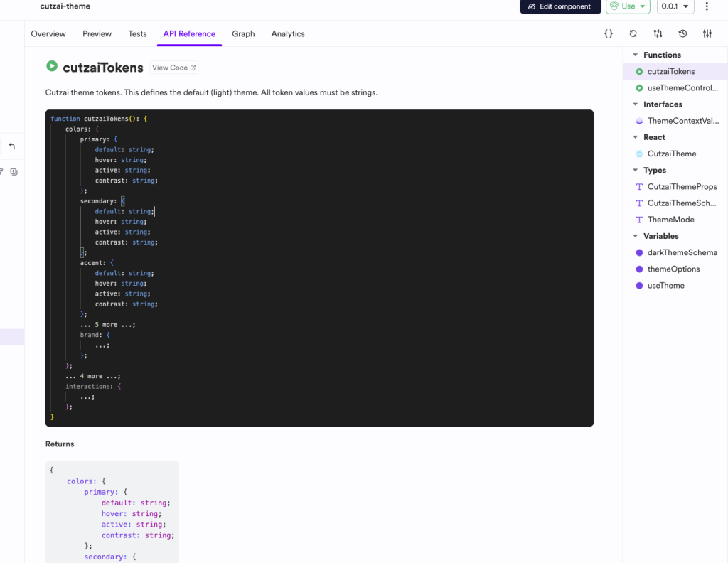Select darkThemeSchema in the variables list
This screenshot has width=728, height=563.
point(682,252)
